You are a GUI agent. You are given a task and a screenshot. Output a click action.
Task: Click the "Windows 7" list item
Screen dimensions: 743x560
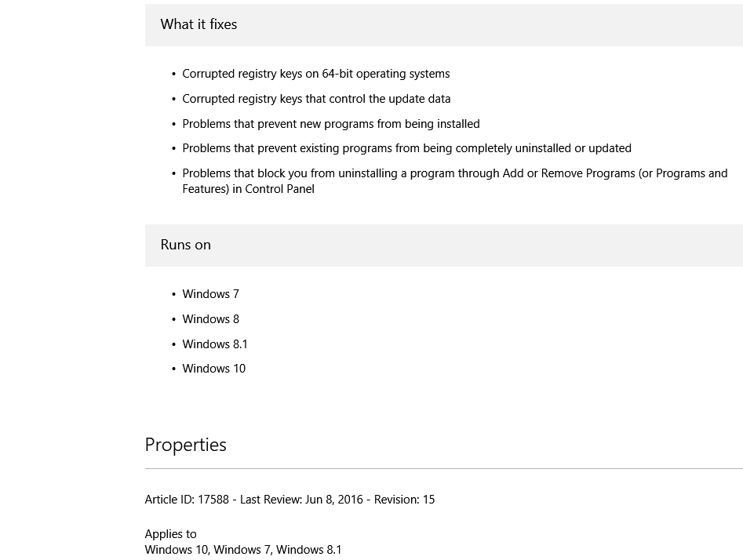pos(210,294)
